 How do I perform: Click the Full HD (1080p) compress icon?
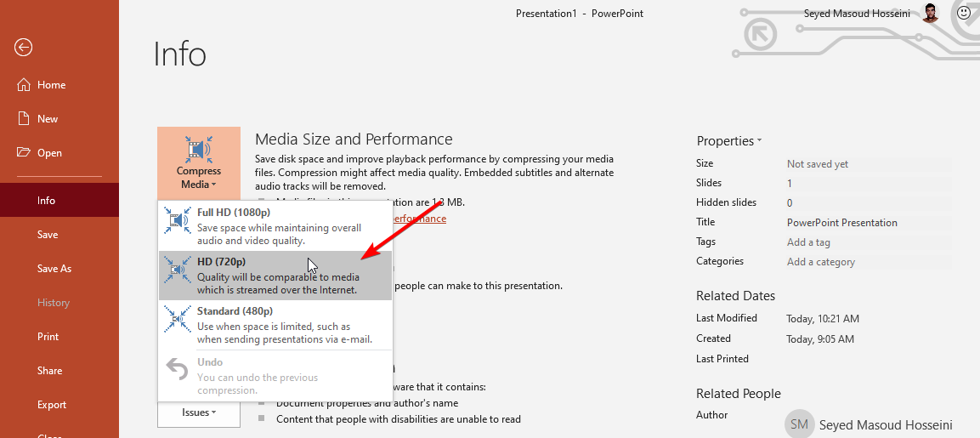178,220
